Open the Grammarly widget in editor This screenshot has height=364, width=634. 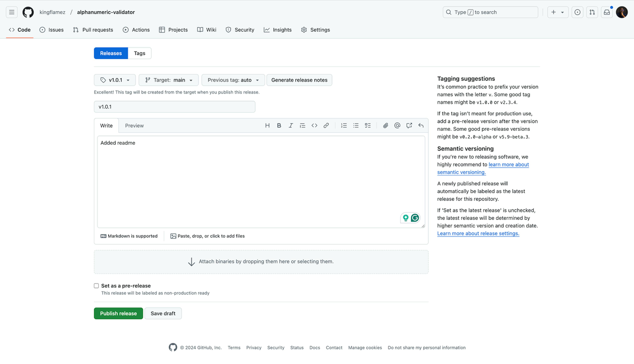(x=415, y=218)
